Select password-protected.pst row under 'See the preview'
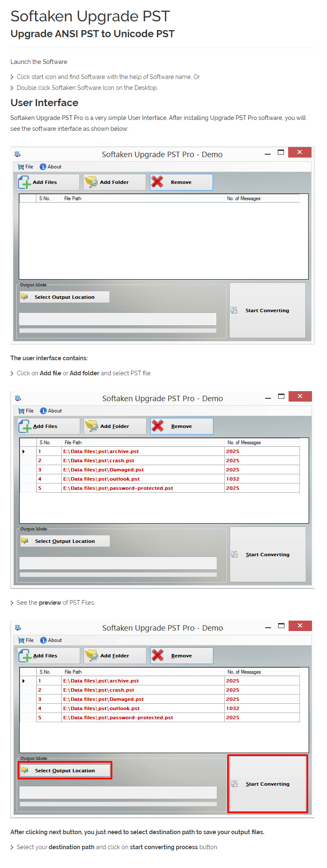The image size is (327, 868). pyautogui.click(x=160, y=718)
